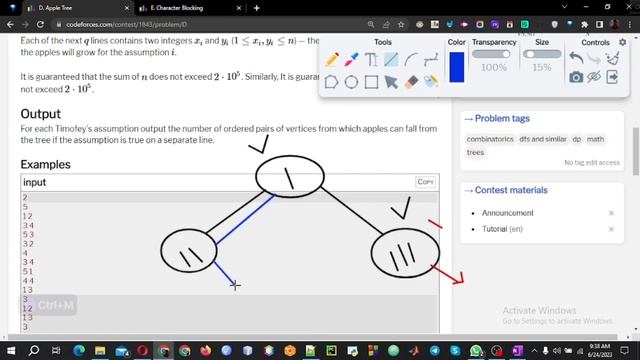Viewport: 640px width, 360px height.
Task: Click the codeforces address bar
Action: point(208,24)
